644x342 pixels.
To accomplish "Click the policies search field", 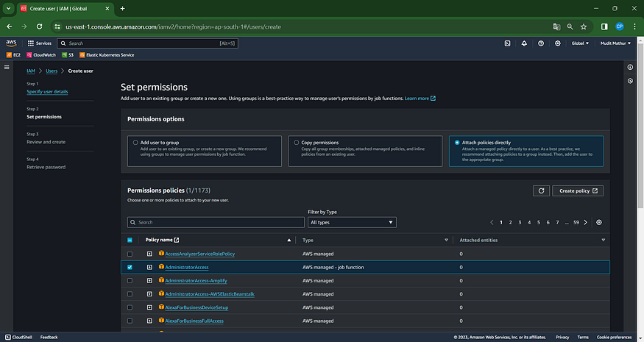I will tap(216, 223).
